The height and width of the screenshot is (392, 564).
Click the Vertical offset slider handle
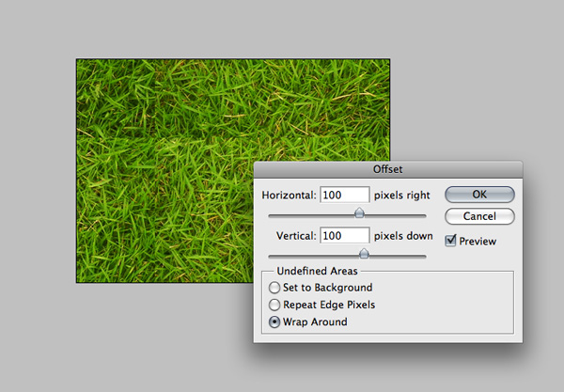[364, 253]
